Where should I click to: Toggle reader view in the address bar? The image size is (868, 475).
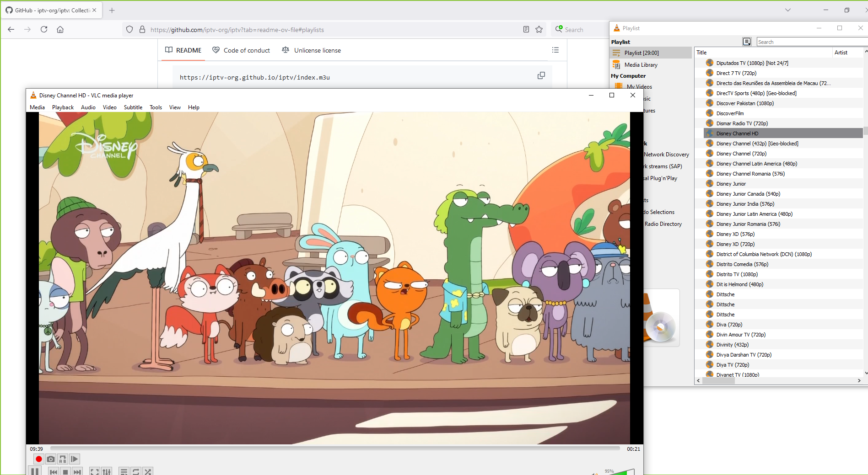[526, 29]
